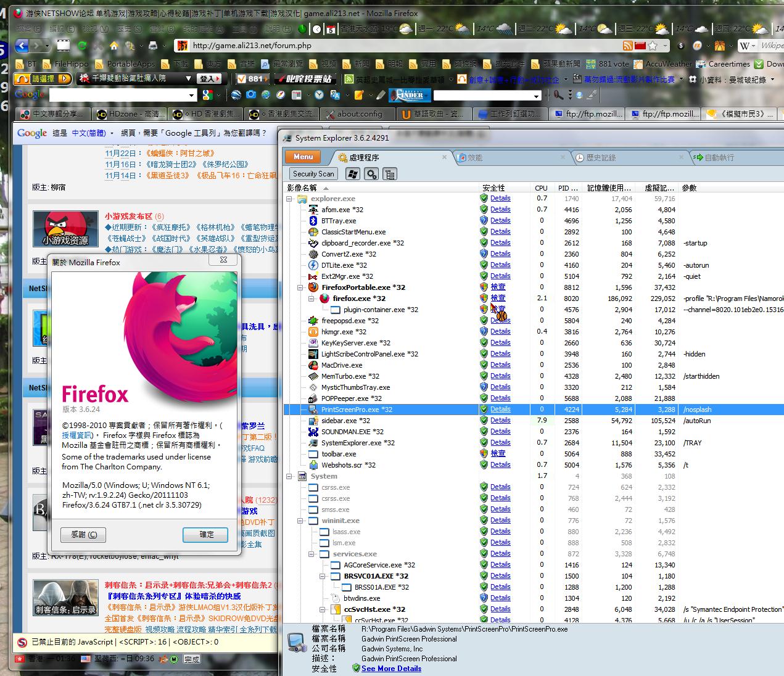Click the RSS feed icon in address bar
The width and height of the screenshot is (784, 676).
click(627, 46)
